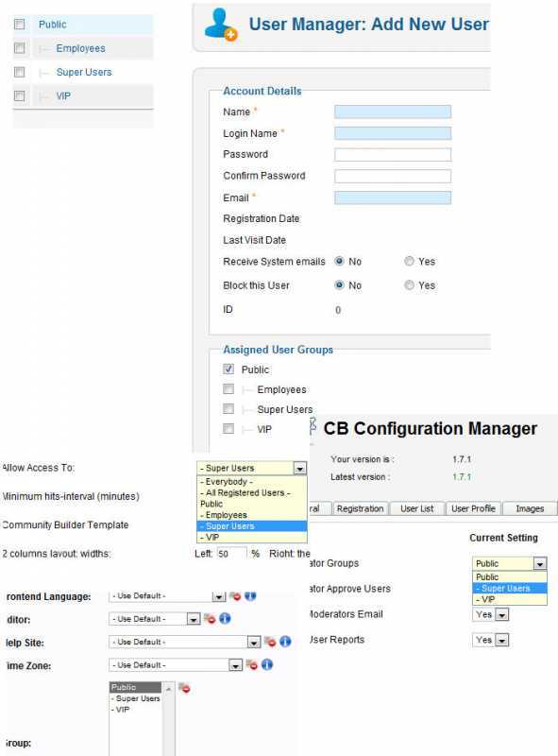Click the reset icon in Editor row
Image resolution: width=558 pixels, height=756 pixels.
tap(210, 619)
